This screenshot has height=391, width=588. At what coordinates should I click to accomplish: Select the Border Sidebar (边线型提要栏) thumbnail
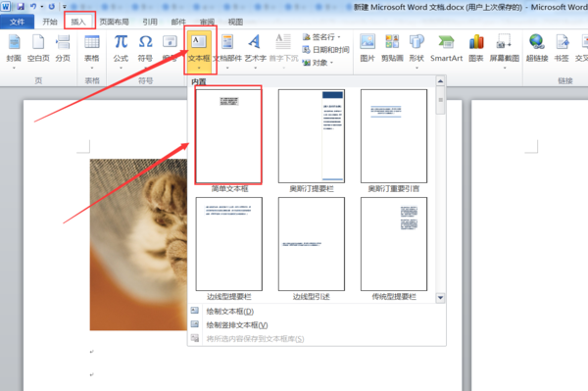click(x=228, y=244)
